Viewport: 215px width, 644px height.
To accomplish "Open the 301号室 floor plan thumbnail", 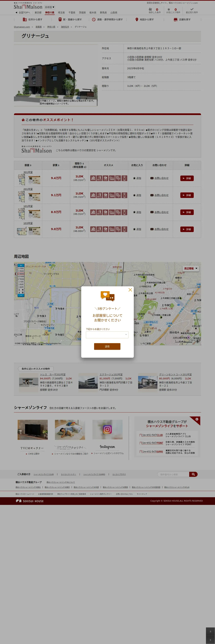I will [x=21, y=180].
